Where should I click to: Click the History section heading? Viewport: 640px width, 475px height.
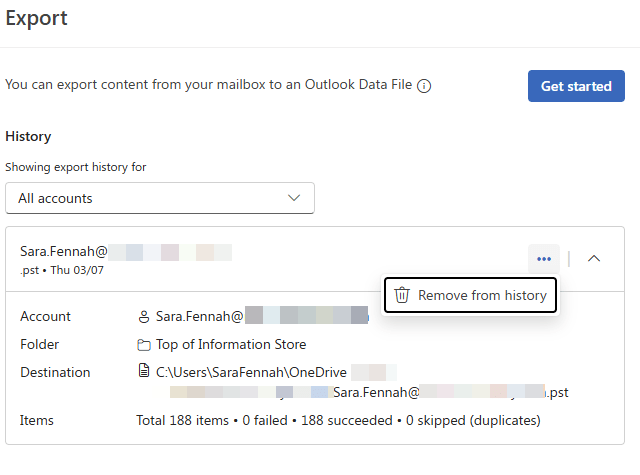click(x=28, y=136)
